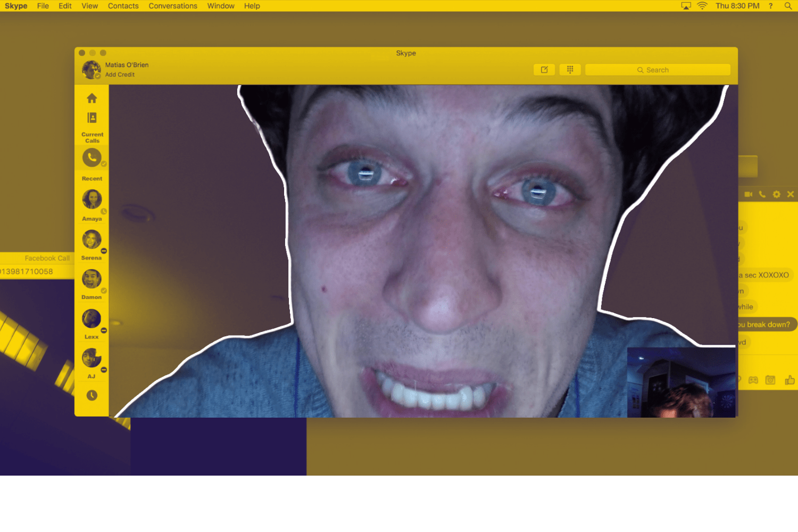Click the camera photo icon in chat
The image size is (798, 532).
(770, 380)
